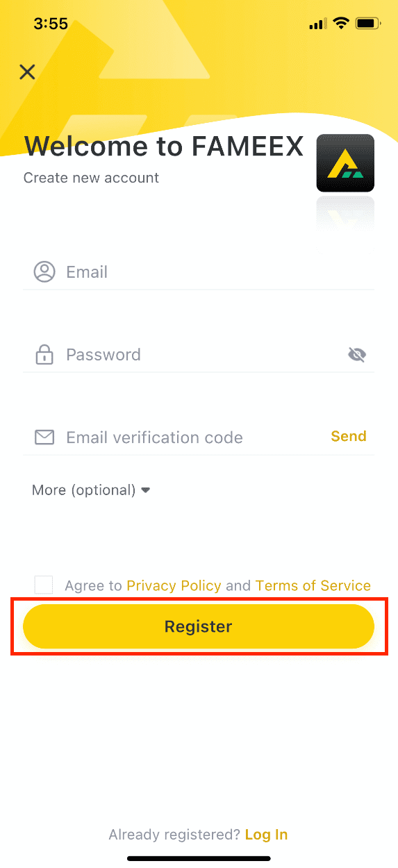Expand the More (optional) section

point(91,490)
